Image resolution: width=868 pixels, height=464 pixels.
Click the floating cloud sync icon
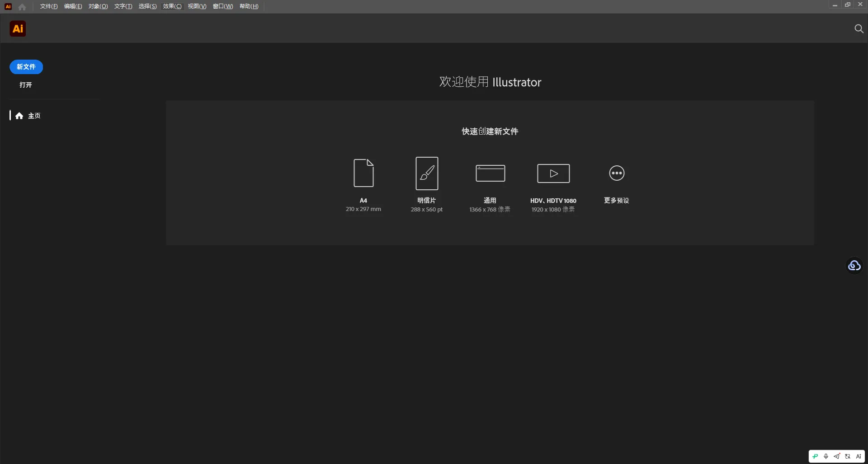click(x=854, y=265)
